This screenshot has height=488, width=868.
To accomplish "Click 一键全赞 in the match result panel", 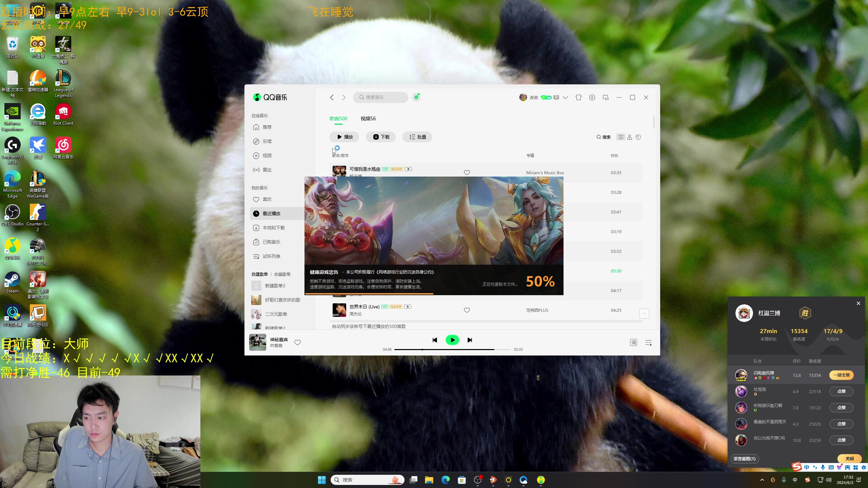I will click(x=842, y=375).
